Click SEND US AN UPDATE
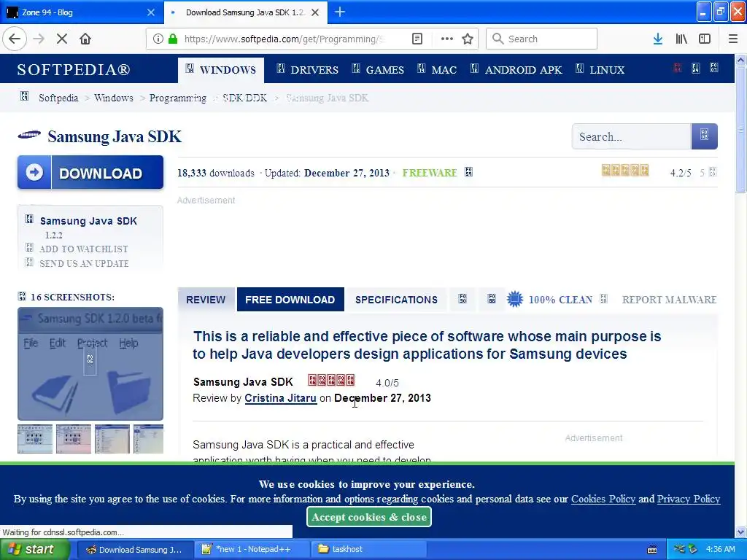Image resolution: width=747 pixels, height=560 pixels. pyautogui.click(x=84, y=263)
